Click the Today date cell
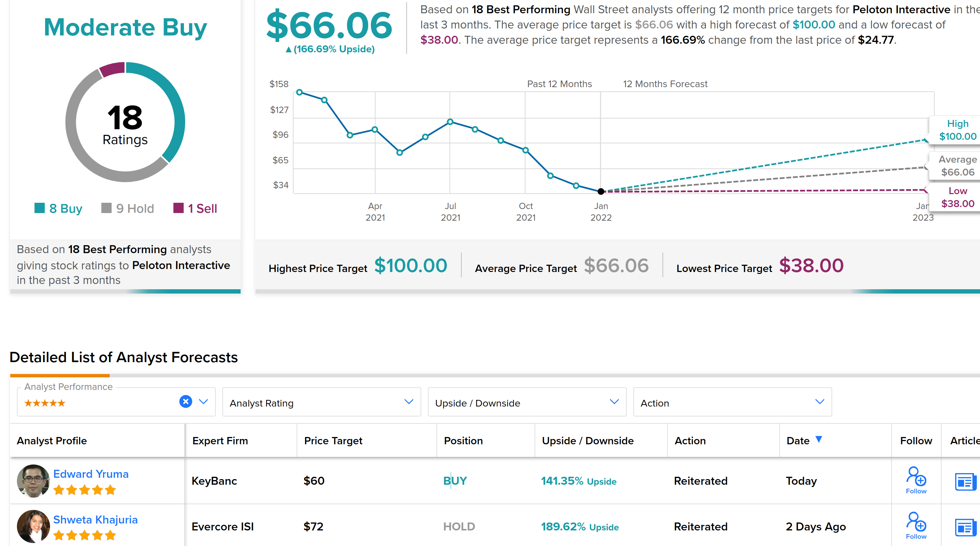 801,481
